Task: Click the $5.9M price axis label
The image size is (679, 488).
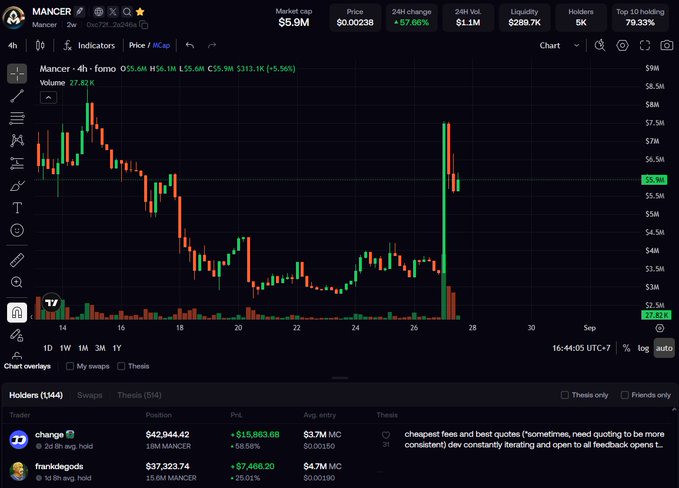Action: [x=654, y=180]
